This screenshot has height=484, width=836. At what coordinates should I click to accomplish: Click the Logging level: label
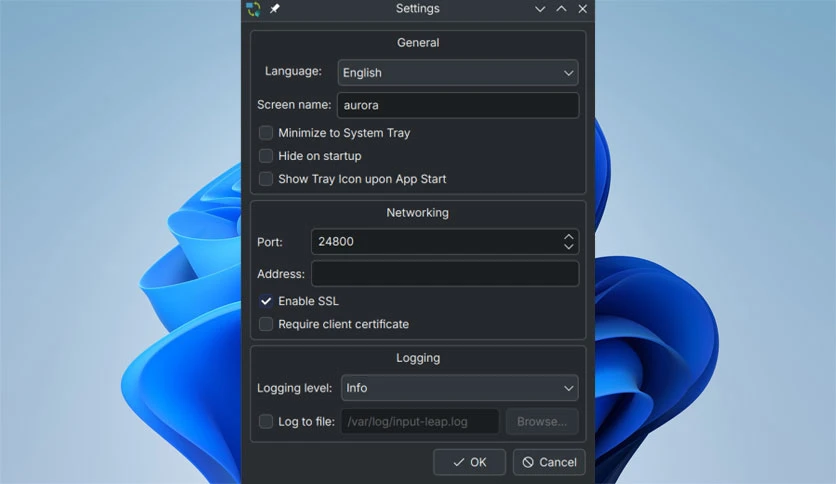pyautogui.click(x=294, y=388)
